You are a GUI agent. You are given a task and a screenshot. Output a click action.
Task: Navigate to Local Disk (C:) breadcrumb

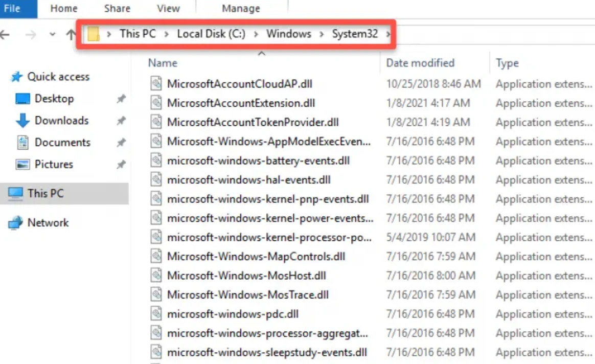211,34
